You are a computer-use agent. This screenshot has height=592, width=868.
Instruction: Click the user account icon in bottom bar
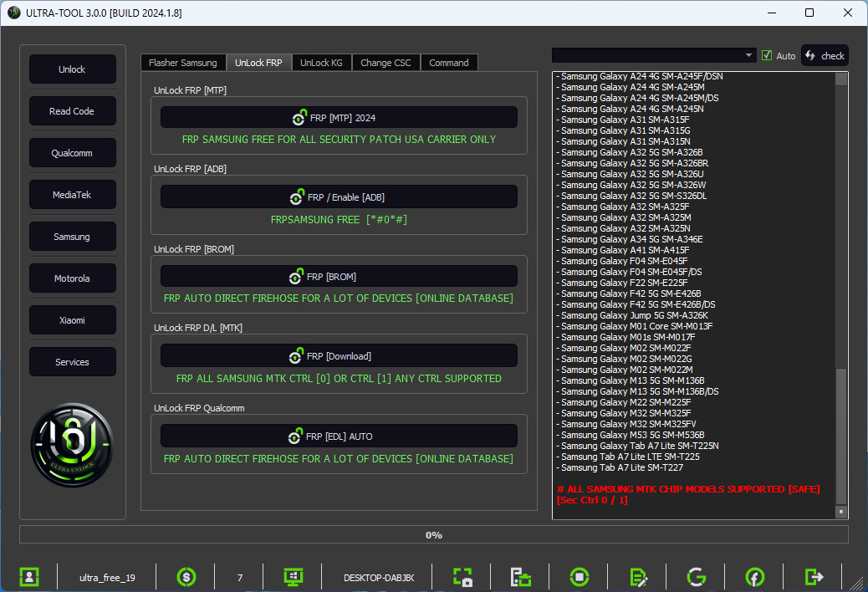(29, 577)
